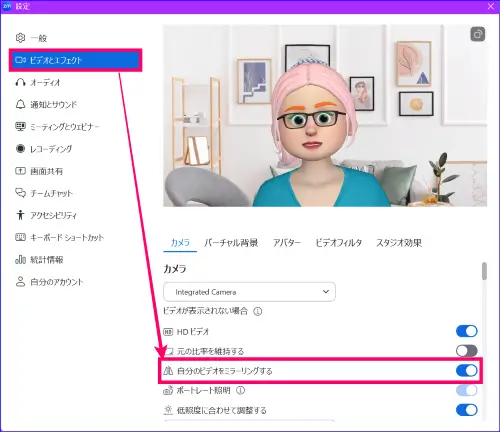
Task: Select the レコーディング record icon
Action: [x=20, y=149]
